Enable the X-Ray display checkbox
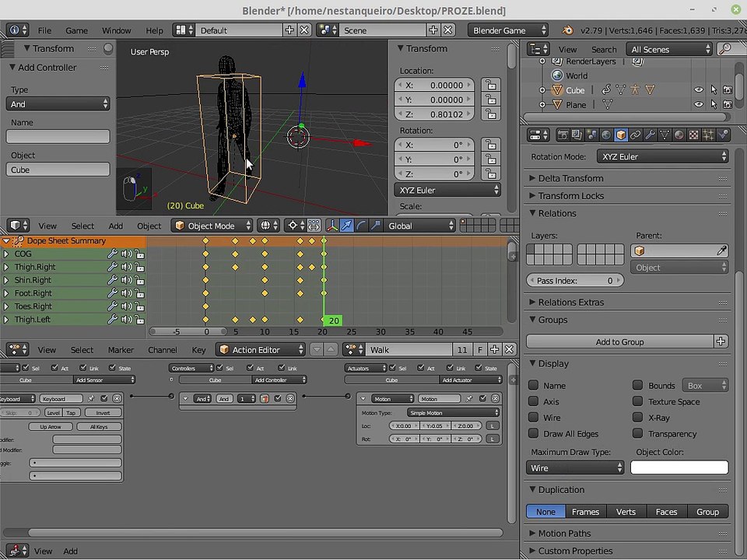The image size is (747, 560). click(x=637, y=418)
